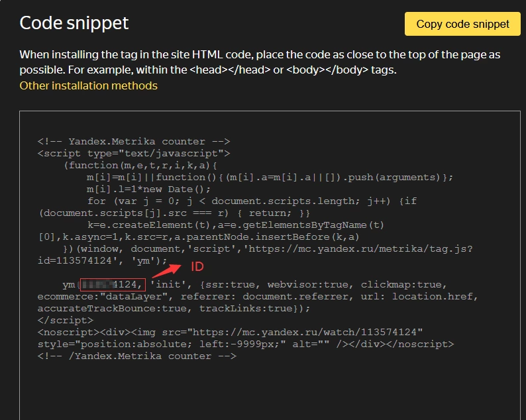Screen dimensions: 526x420
Task: Click the closing </script> tag line
Action: point(66,321)
